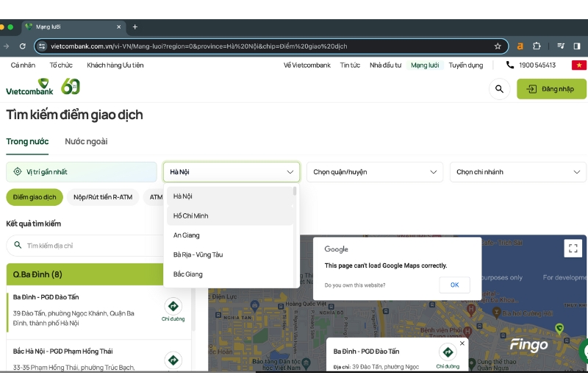Open the Chọn quận/huyện dropdown
588x392 pixels.
375,172
